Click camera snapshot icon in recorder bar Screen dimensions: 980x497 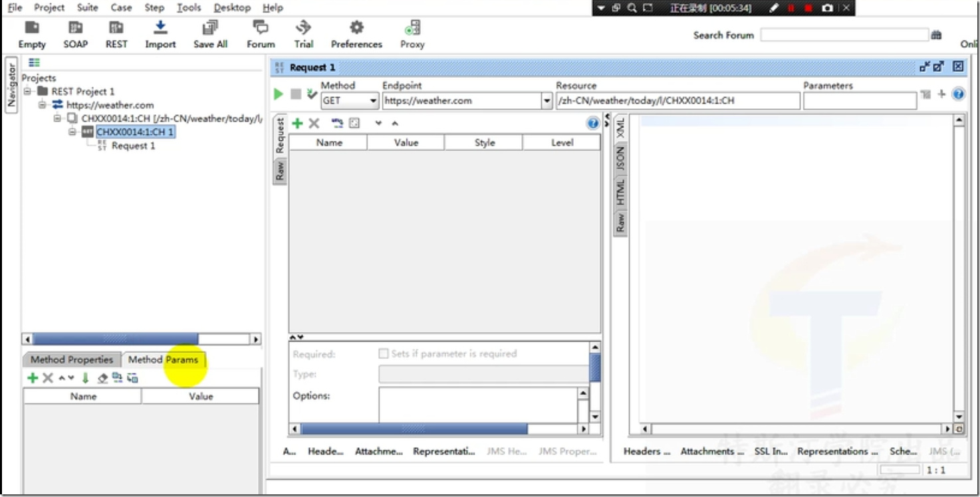coord(827,8)
